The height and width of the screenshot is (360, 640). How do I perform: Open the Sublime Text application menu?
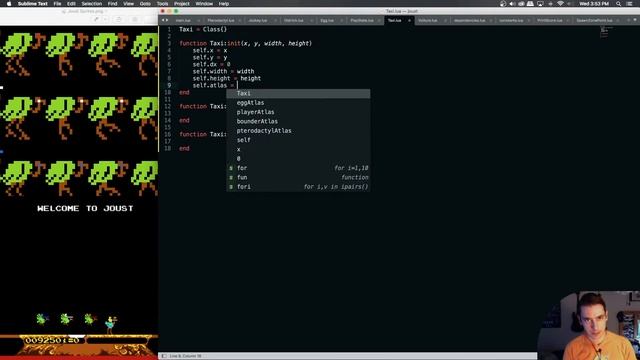click(x=33, y=4)
